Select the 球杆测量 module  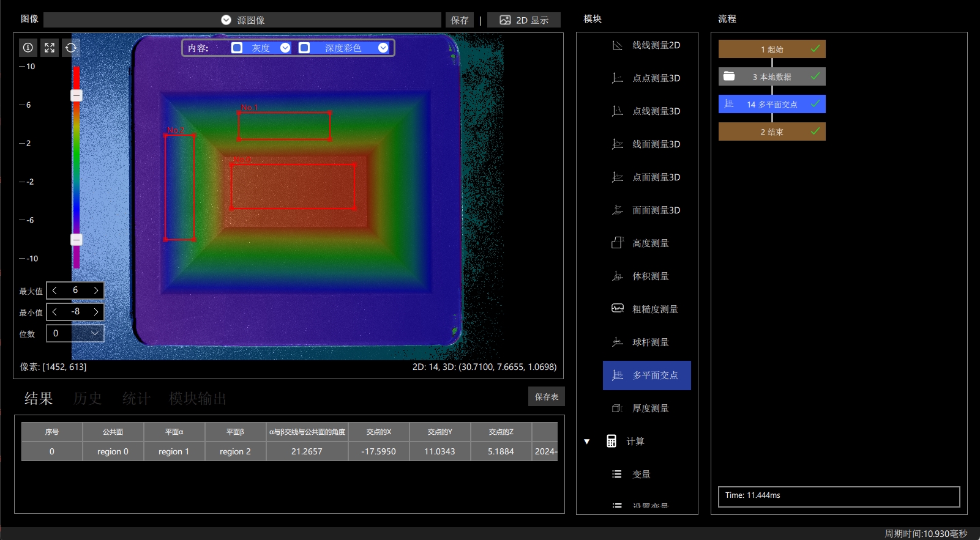point(647,342)
